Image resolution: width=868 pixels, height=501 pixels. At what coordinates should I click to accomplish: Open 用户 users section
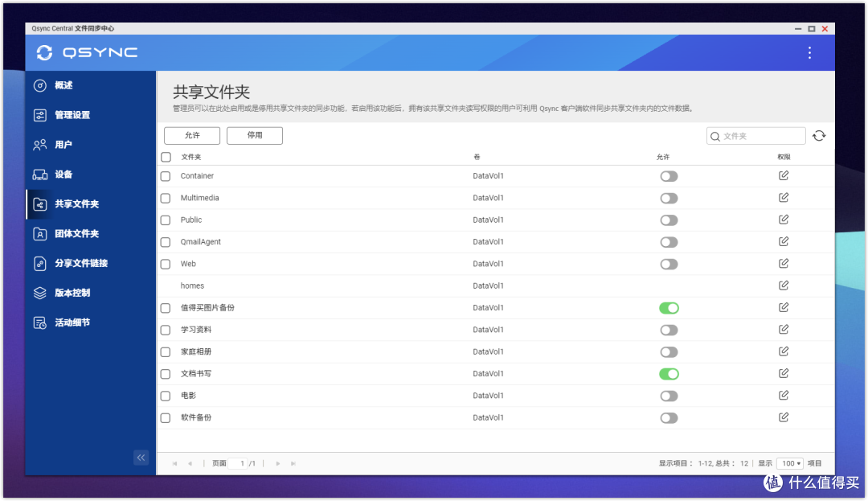pos(91,145)
